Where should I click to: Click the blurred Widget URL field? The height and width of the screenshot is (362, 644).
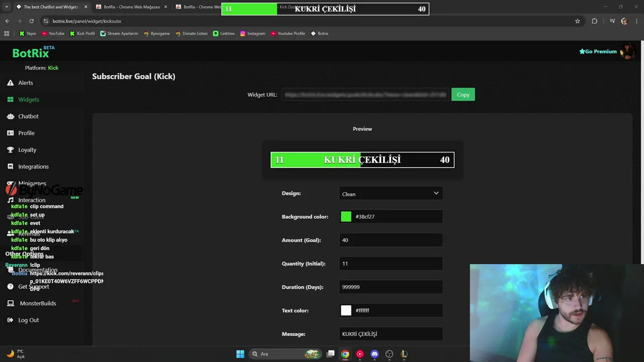[x=365, y=95]
